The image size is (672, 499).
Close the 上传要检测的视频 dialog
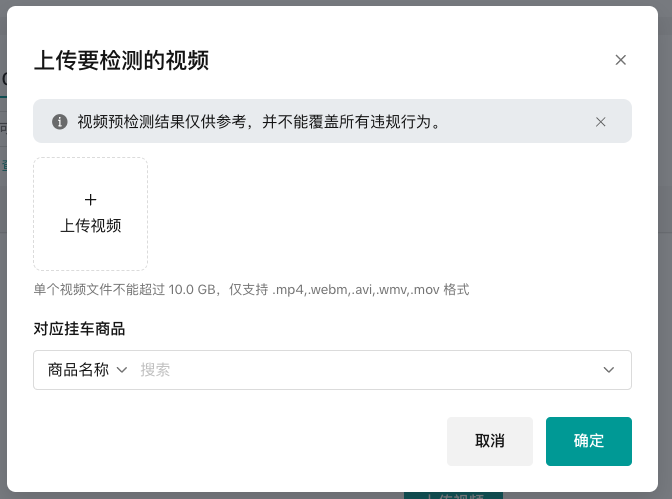click(x=620, y=60)
